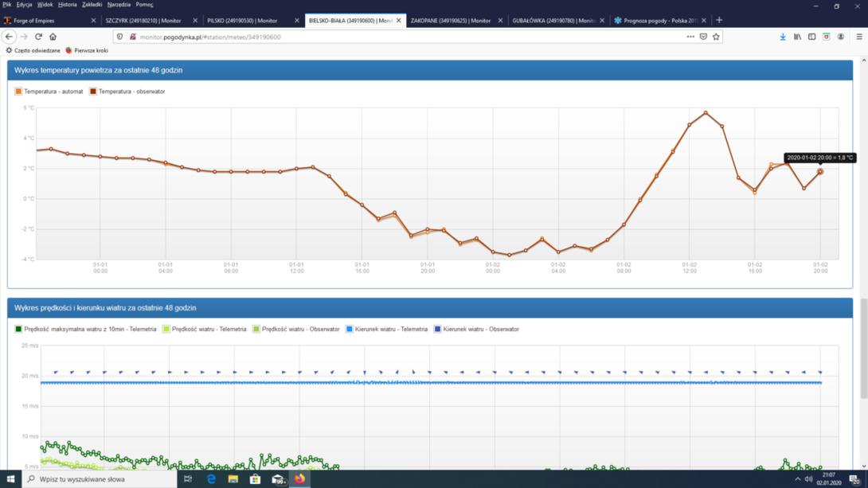This screenshot has width=868, height=488.
Task: Toggle Kierunek wiatru - Telemetria series
Action: pos(387,330)
